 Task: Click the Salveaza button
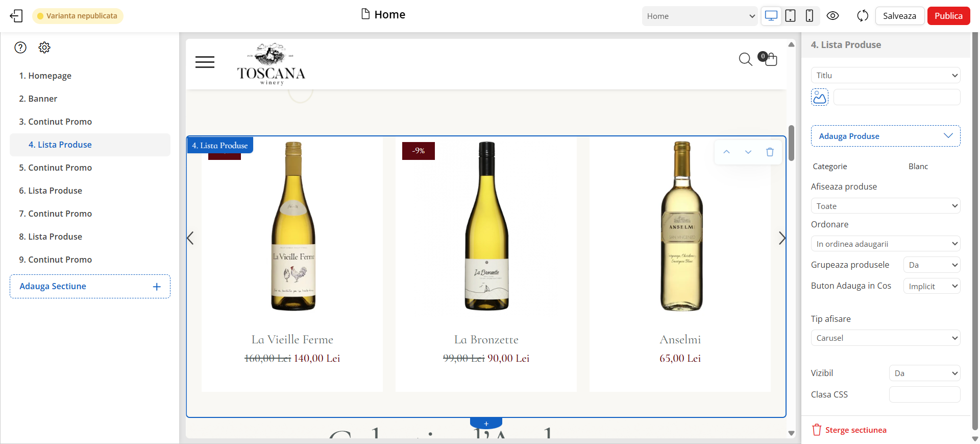tap(899, 16)
